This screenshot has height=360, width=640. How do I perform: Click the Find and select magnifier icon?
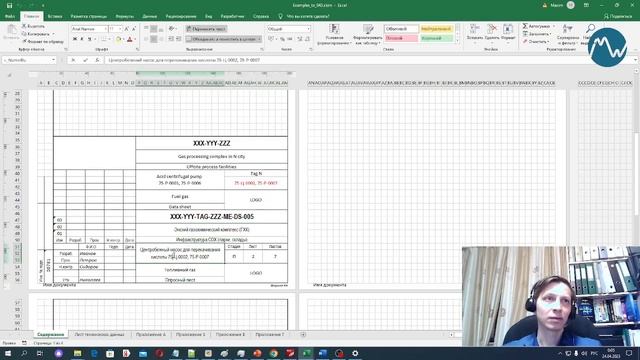590,29
